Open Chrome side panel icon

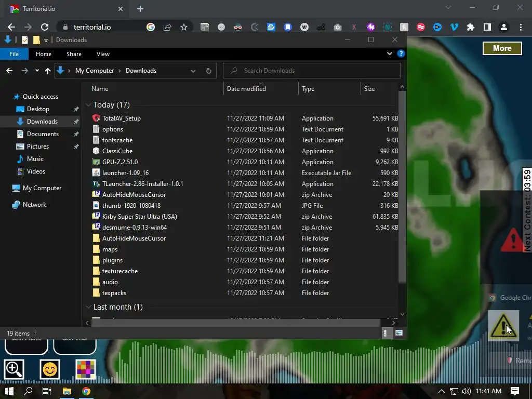487,27
